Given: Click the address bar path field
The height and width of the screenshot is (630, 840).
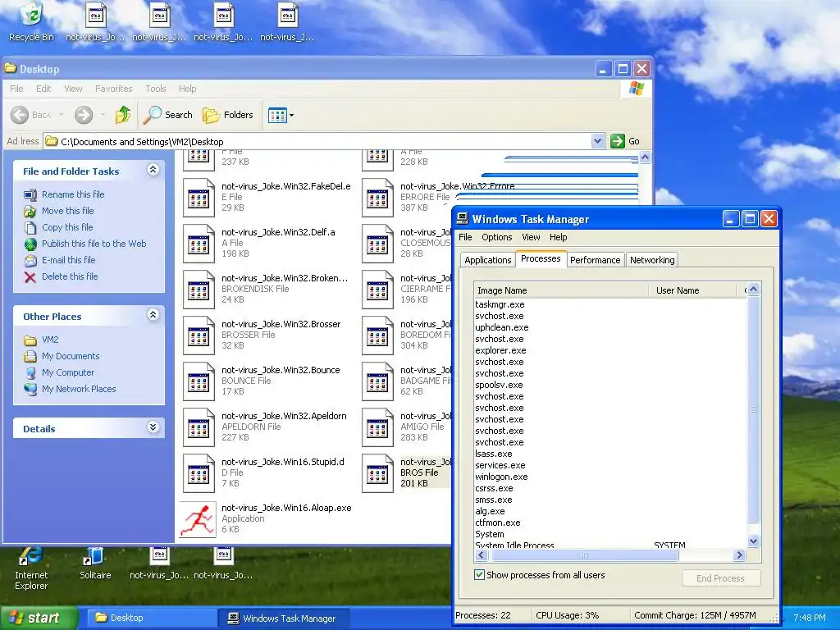Looking at the screenshot, I should pyautogui.click(x=317, y=141).
